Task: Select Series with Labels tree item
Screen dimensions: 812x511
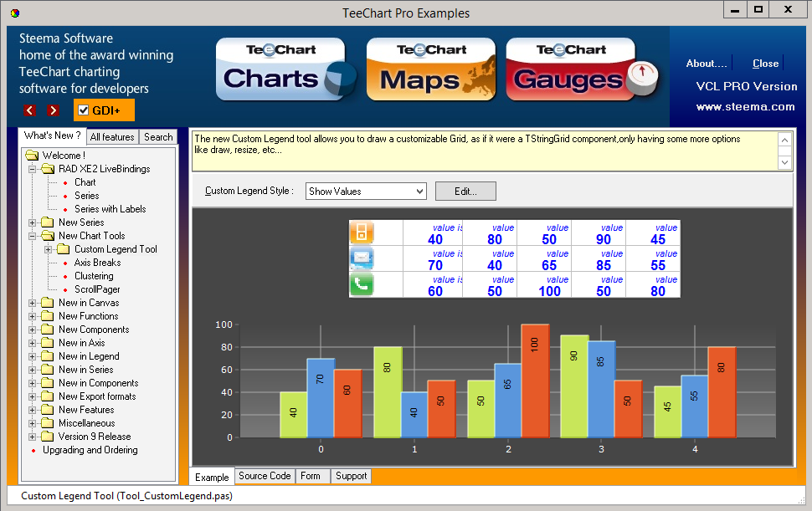Action: click(x=110, y=209)
